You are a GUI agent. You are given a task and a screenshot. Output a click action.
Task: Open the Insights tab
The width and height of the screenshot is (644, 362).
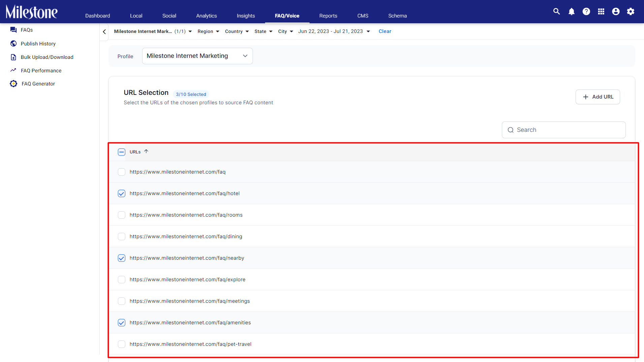click(246, 16)
